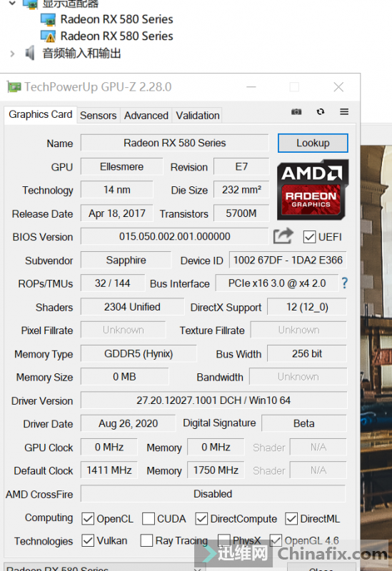Screen dimensions: 392x571
Task: Toggle the PhysX checkbox
Action: coord(224,540)
